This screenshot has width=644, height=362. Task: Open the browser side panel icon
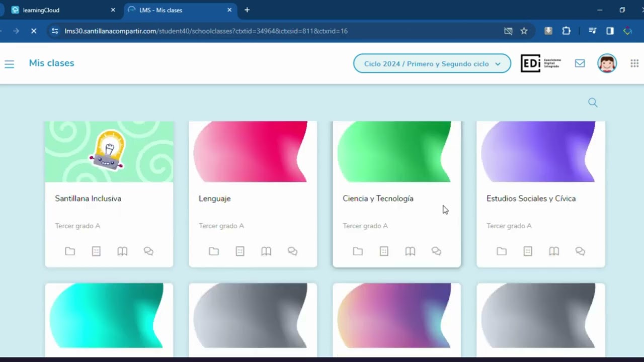click(x=610, y=31)
